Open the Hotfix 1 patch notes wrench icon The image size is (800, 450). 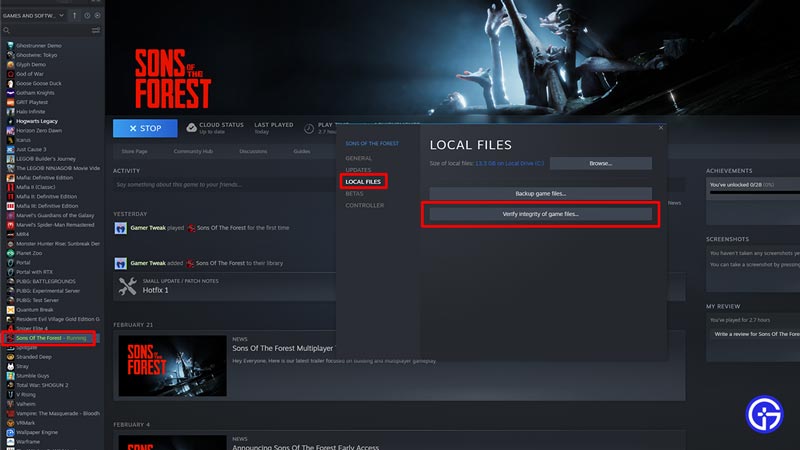[128, 286]
